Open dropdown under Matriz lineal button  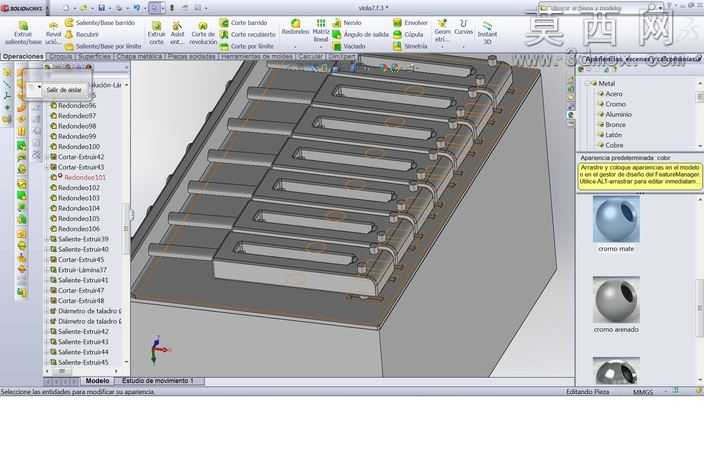321,47
